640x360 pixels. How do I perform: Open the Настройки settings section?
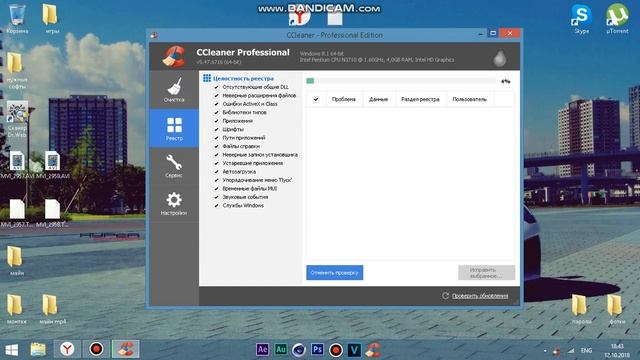(x=174, y=204)
